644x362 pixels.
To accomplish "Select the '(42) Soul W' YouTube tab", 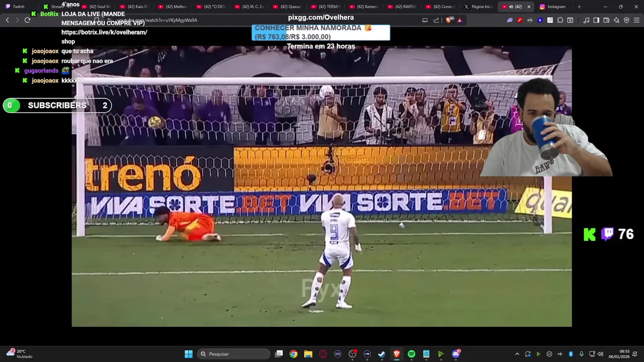I will pos(96,7).
